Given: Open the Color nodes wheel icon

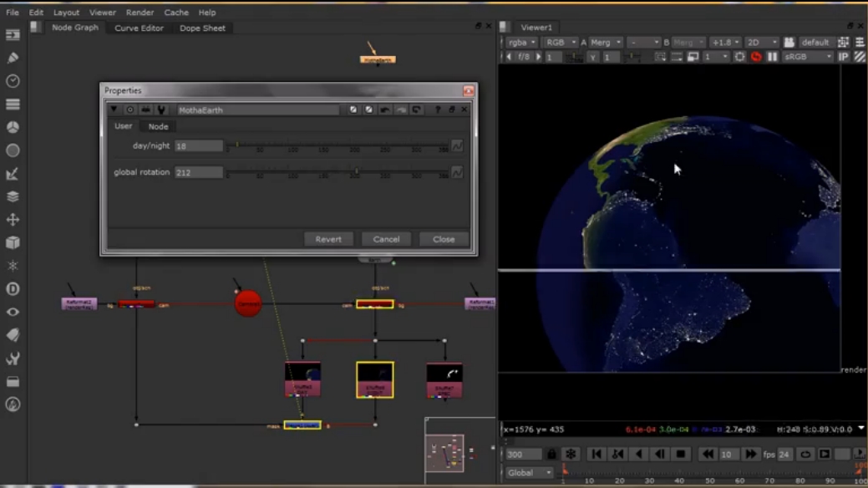Looking at the screenshot, I should tap(13, 127).
